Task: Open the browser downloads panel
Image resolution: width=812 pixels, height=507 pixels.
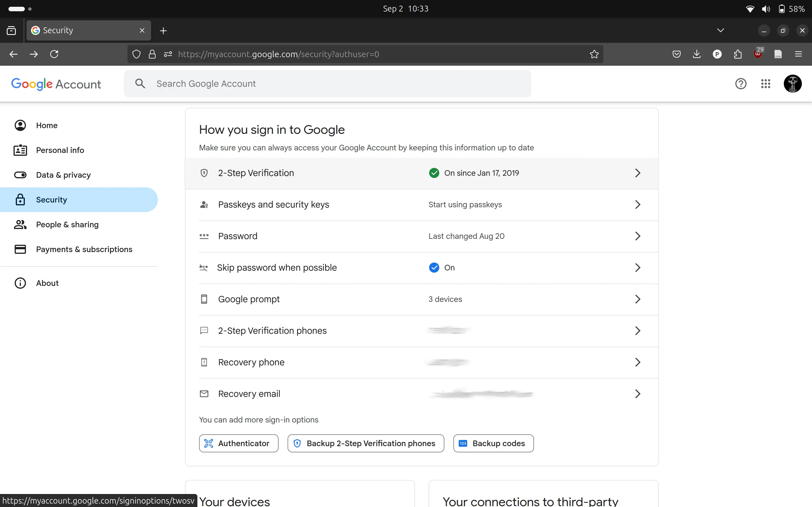Action: 697,54
